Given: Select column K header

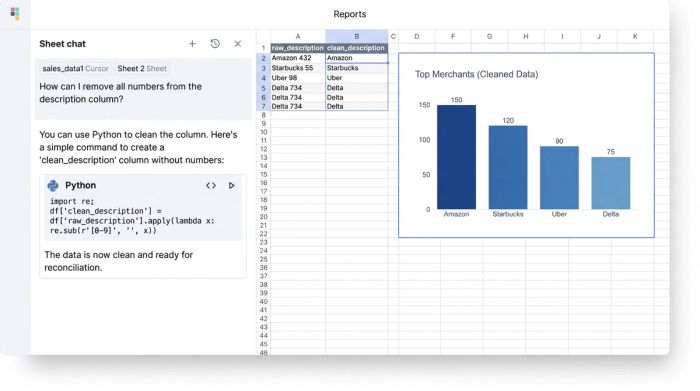Looking at the screenshot, I should [635, 36].
